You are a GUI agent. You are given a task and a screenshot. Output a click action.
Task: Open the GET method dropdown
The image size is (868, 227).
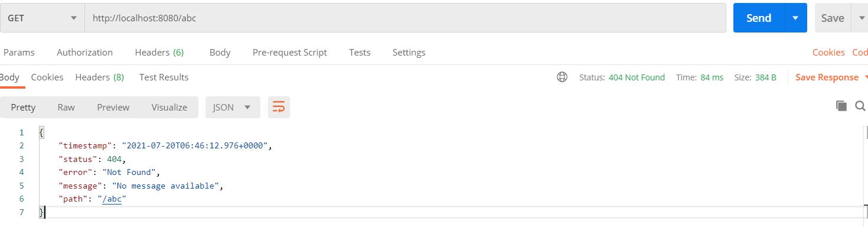43,18
